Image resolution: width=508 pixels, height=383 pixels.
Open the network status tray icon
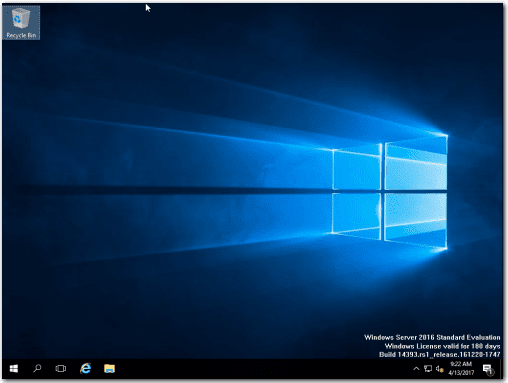click(x=428, y=368)
